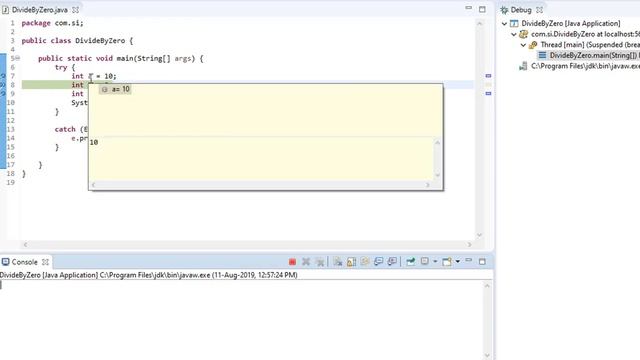
Task: Click editor vertical scrollbar up arrow
Action: [480, 24]
